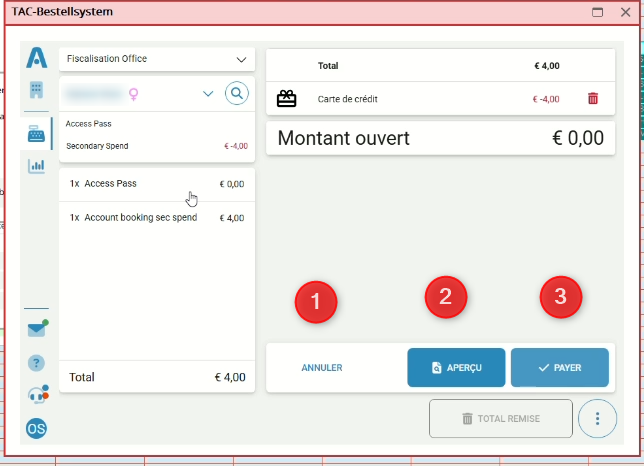Close the TAC-Bestellsystem window
The width and height of the screenshot is (644, 466).
(625, 12)
